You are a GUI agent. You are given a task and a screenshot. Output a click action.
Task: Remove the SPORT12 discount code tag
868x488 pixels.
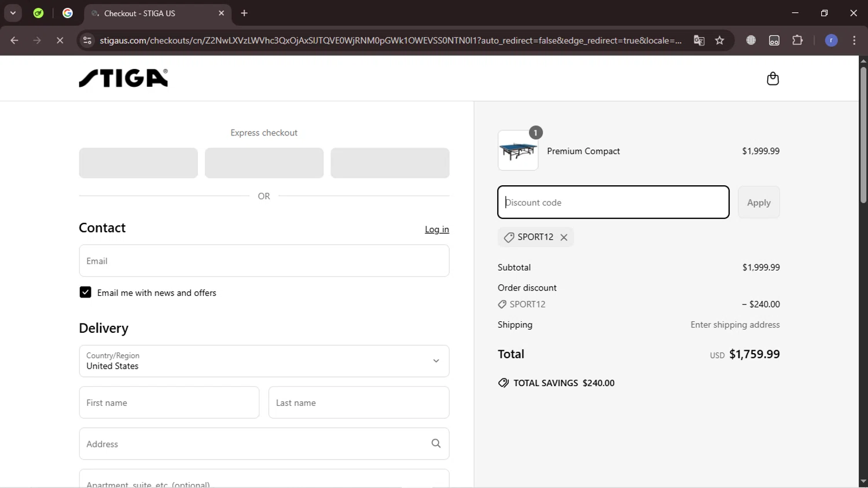[x=564, y=237]
